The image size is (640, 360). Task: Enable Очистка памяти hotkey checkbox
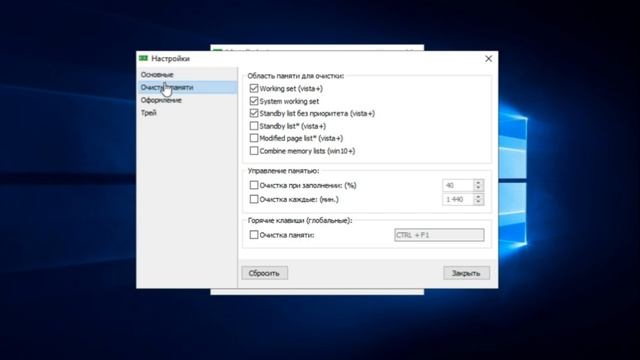254,235
